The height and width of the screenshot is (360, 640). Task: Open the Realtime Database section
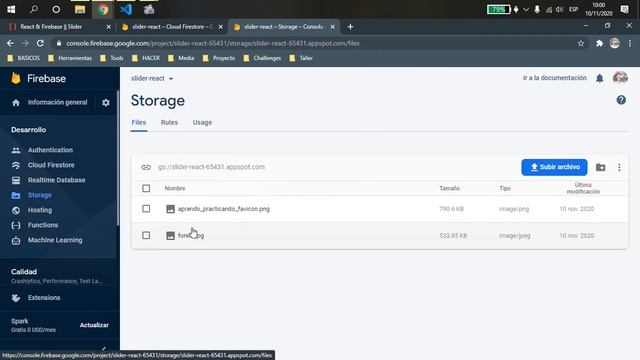click(x=56, y=180)
